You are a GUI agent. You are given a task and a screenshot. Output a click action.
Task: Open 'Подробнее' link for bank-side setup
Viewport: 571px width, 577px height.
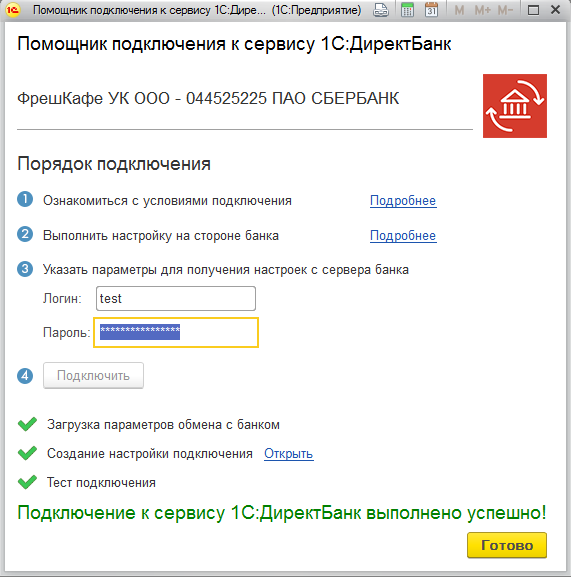click(x=403, y=236)
